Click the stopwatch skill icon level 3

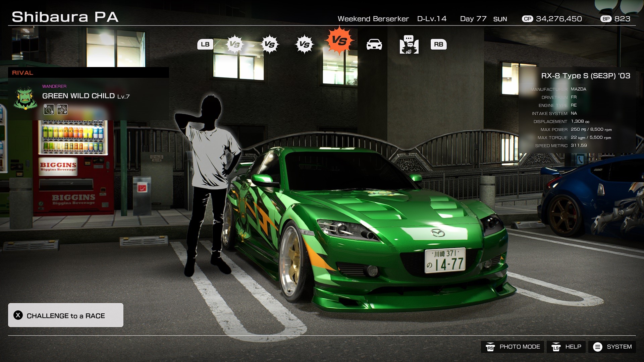(49, 110)
